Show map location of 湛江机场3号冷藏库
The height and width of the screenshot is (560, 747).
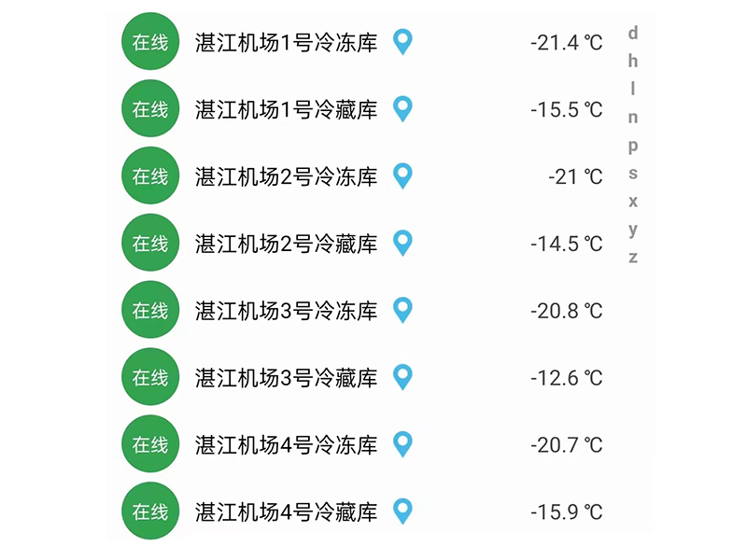coord(402,378)
